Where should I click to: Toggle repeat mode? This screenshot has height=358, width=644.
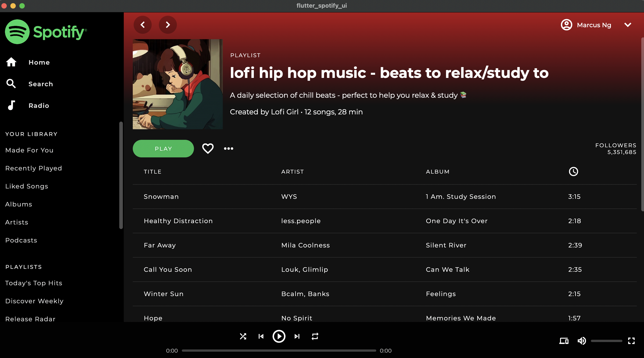pyautogui.click(x=315, y=336)
